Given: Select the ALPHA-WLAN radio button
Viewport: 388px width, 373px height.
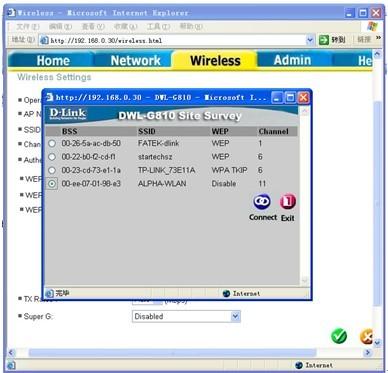Looking at the screenshot, I should click(x=52, y=184).
